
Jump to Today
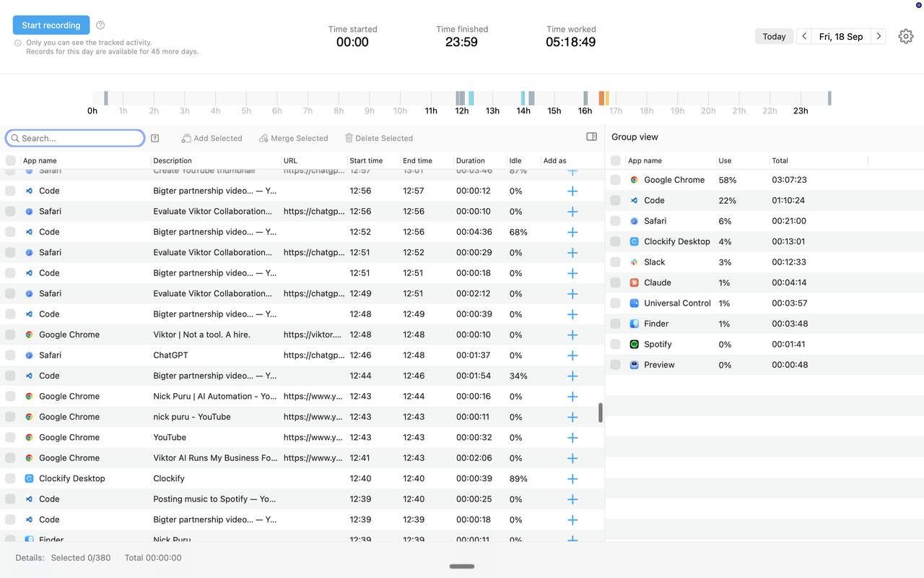(x=774, y=36)
